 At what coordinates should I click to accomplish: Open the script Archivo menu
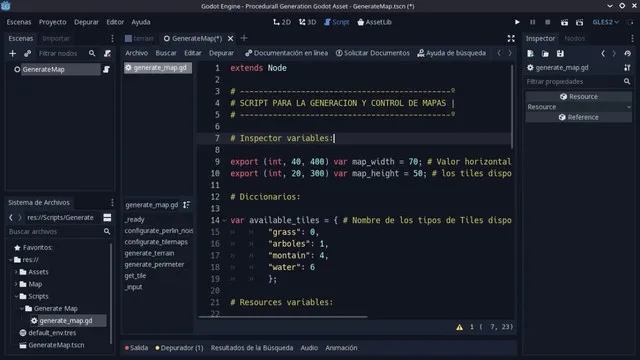(x=136, y=53)
